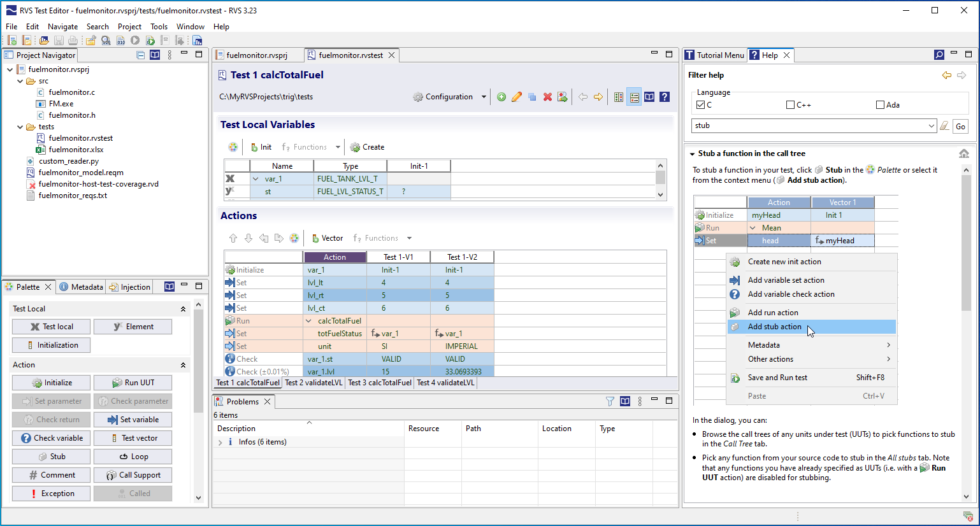
Task: Click the magnifier search icon in main toolbar
Action: tap(106, 40)
